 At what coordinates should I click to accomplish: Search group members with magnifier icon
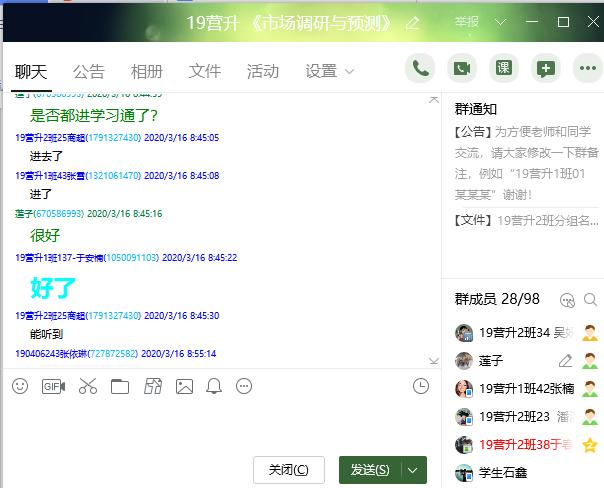coord(591,299)
